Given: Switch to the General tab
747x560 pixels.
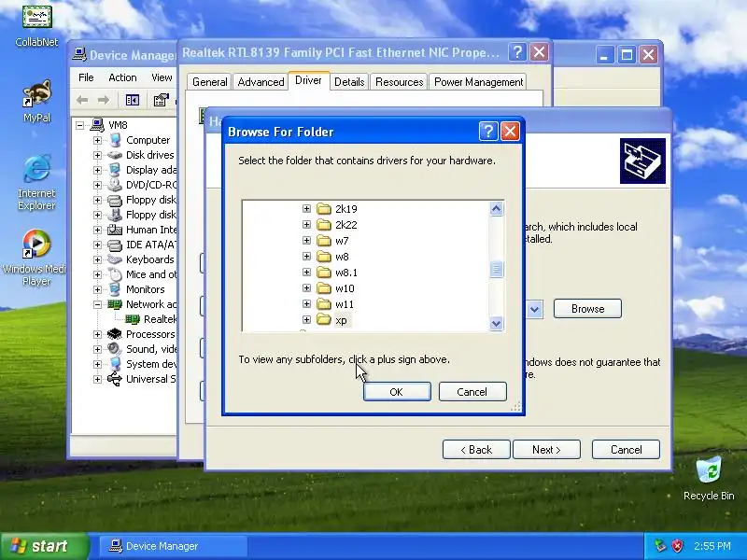Looking at the screenshot, I should coord(209,82).
